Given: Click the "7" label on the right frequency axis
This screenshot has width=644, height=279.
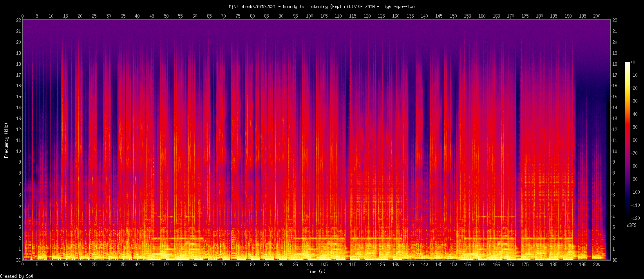Looking at the screenshot, I should [x=613, y=184].
